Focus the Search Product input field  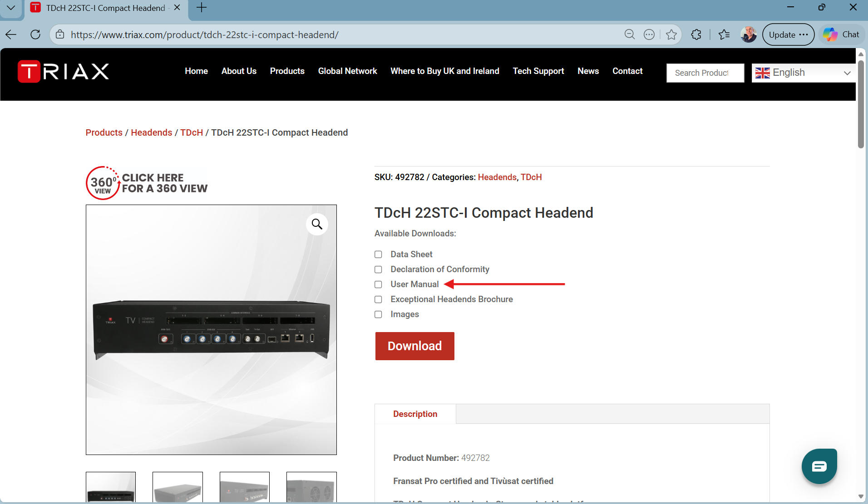pos(705,73)
